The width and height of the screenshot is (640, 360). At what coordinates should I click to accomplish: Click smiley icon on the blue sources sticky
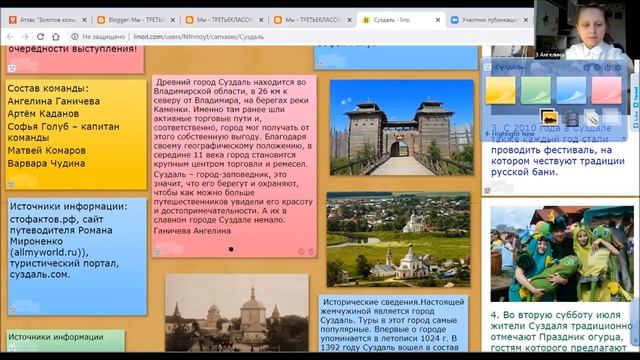tap(13, 310)
